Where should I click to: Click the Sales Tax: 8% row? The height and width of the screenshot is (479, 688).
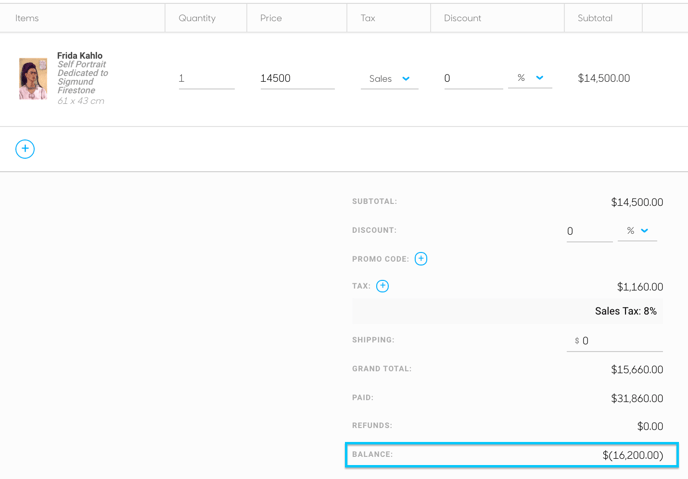click(507, 311)
